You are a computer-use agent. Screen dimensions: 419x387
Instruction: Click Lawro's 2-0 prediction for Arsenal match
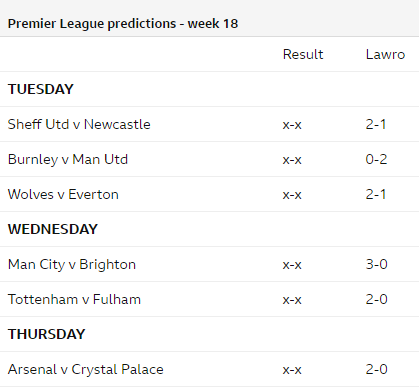pyautogui.click(x=376, y=369)
